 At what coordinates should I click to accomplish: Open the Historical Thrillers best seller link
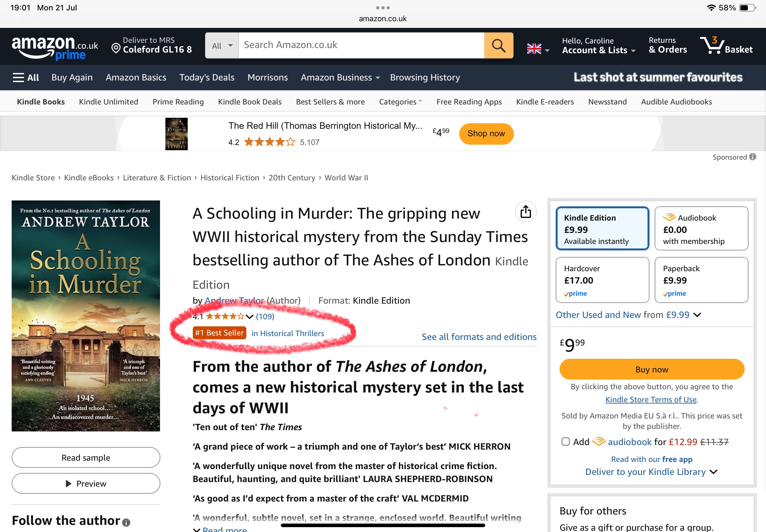coord(288,333)
